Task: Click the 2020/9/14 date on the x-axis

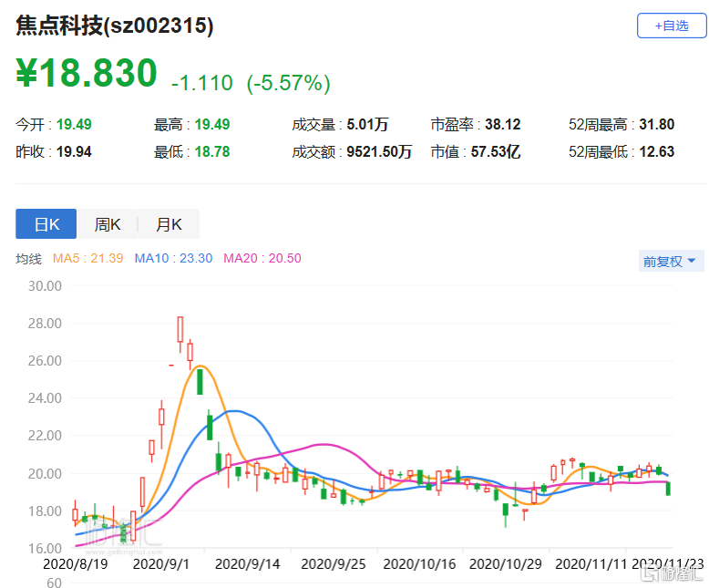Action: click(246, 565)
